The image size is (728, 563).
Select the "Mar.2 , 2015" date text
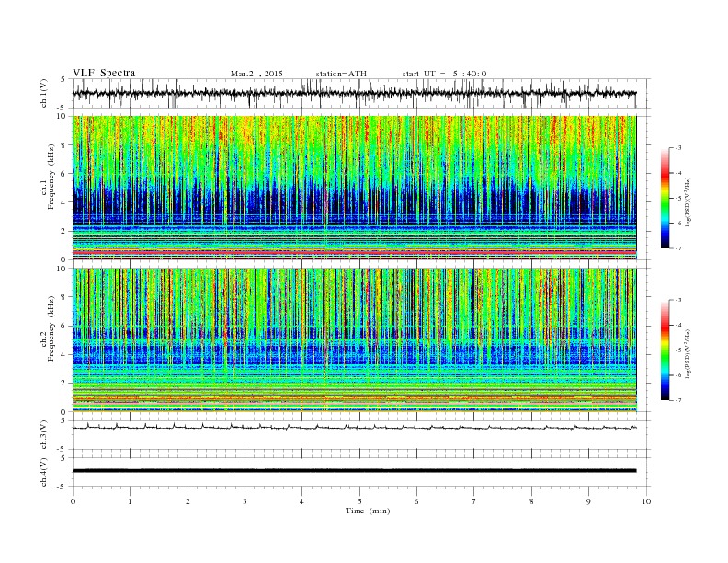pos(256,74)
